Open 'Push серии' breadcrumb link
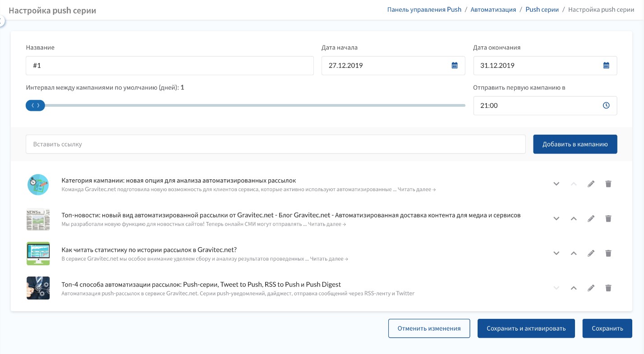 click(542, 9)
